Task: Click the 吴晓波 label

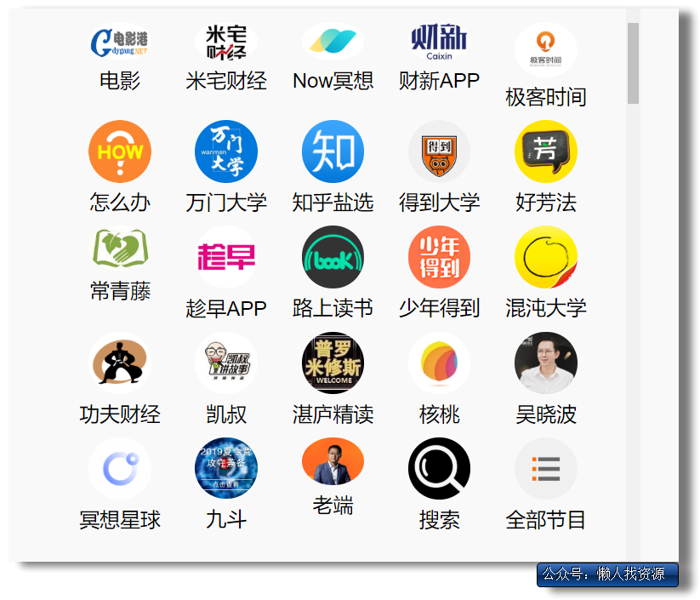Action: pos(545,414)
